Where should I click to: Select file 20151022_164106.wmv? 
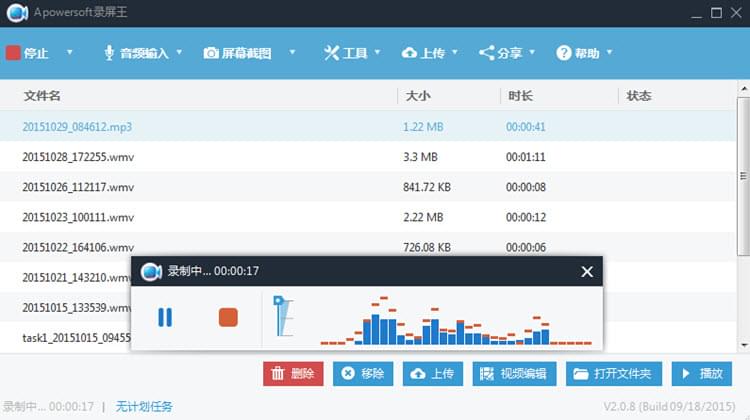point(78,247)
